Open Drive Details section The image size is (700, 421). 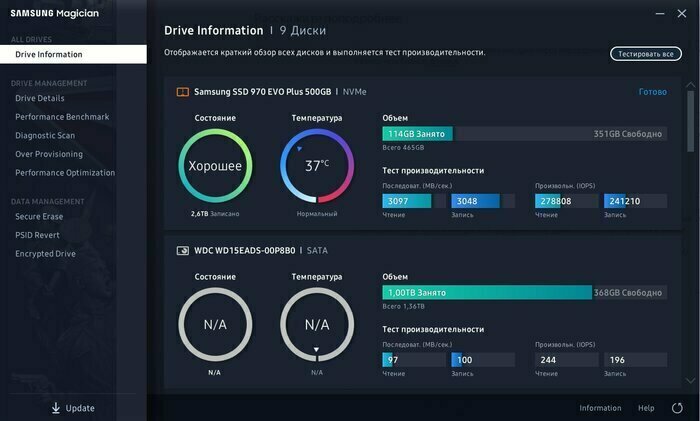(40, 98)
